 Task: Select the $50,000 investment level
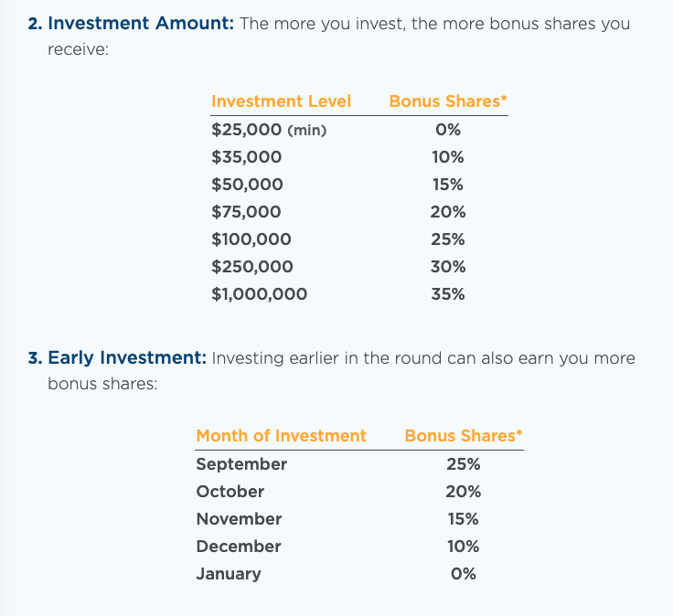point(247,185)
